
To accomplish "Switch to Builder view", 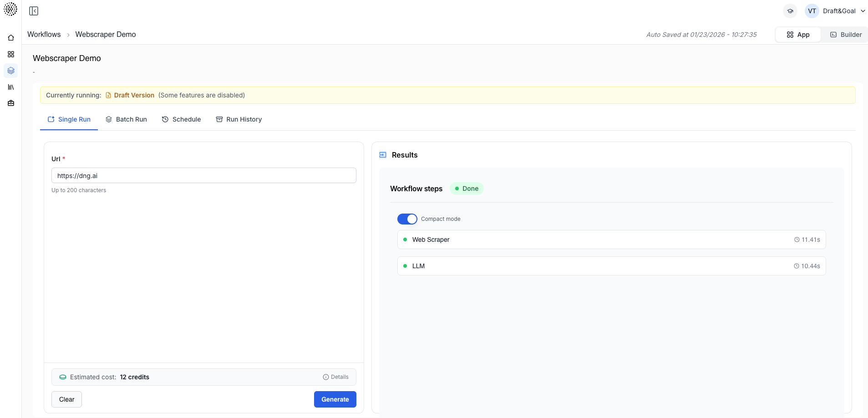I will (846, 34).
